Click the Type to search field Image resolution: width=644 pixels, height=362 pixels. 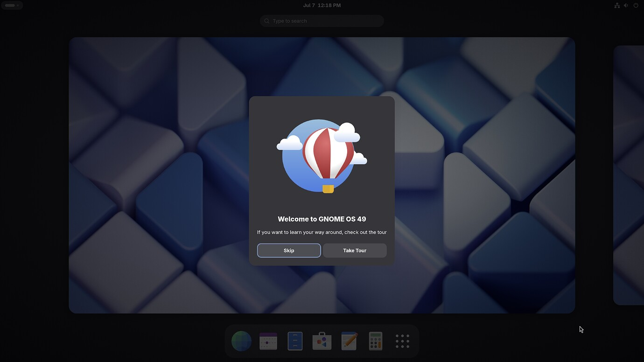point(322,21)
